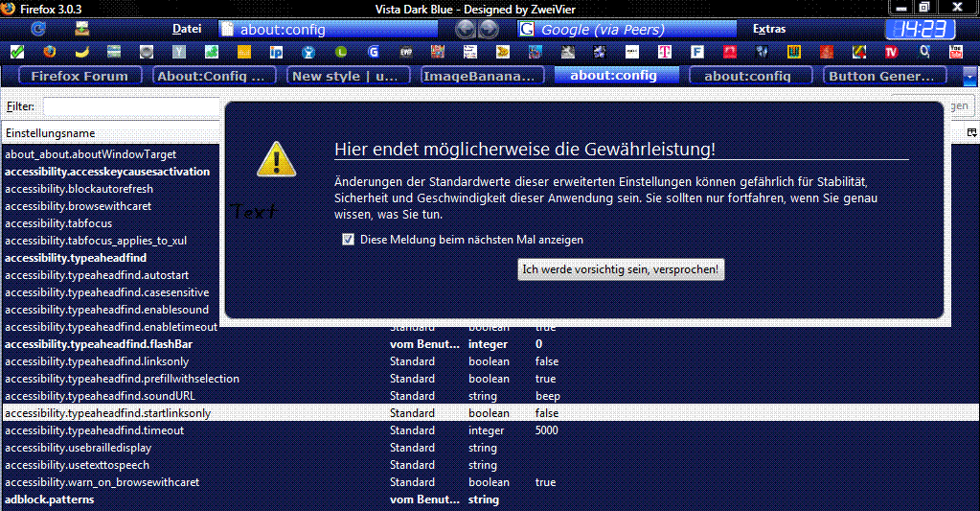Switch to the Firefox Forum tab
This screenshot has width=980, height=511.
pos(80,76)
